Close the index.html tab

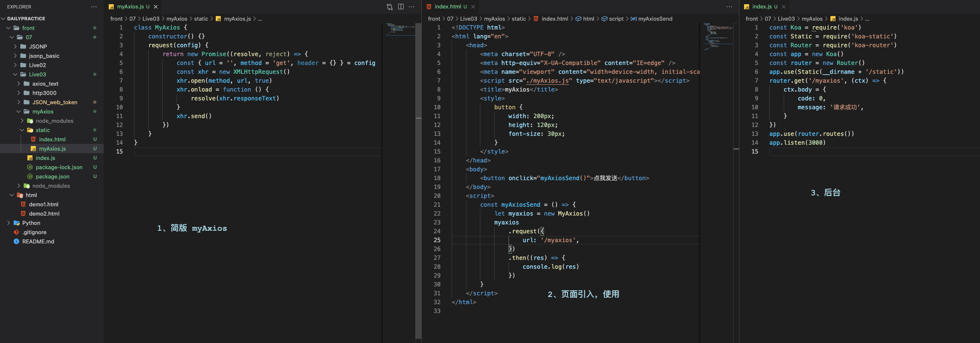click(473, 7)
